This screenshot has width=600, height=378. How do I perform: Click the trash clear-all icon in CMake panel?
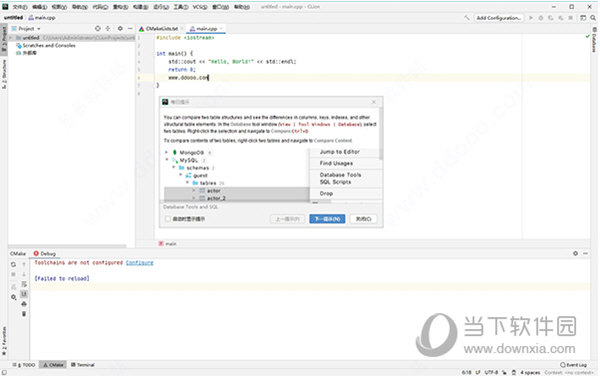tap(24, 314)
